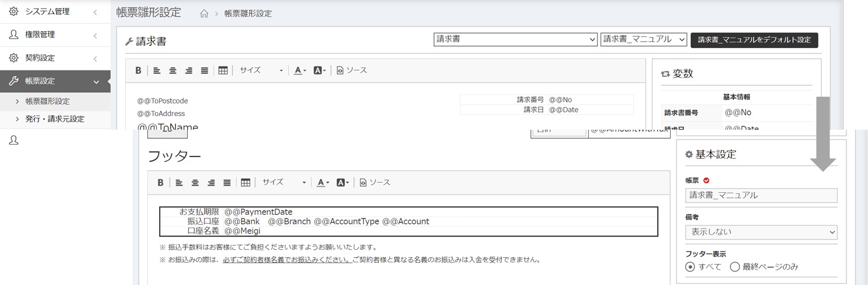The width and height of the screenshot is (868, 285).
Task: Open 請求書_マニュアル template dropdown
Action: (x=644, y=39)
